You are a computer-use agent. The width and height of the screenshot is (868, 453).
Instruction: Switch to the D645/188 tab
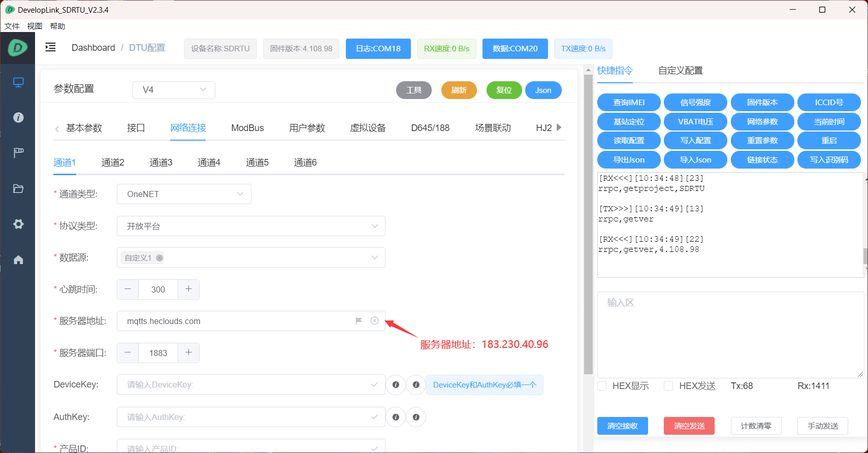tap(430, 128)
